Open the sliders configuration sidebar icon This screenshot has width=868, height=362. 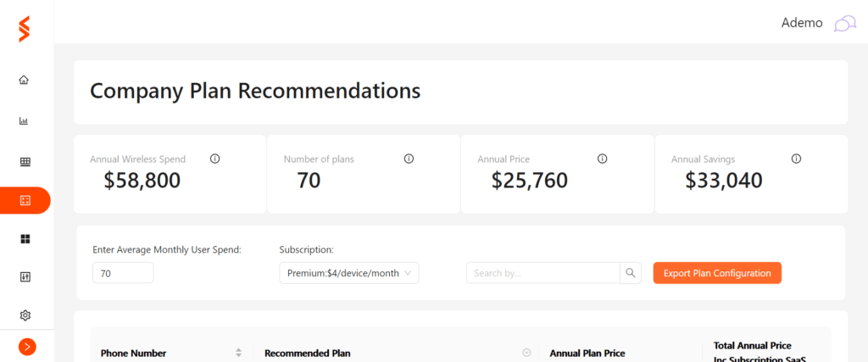pyautogui.click(x=25, y=277)
